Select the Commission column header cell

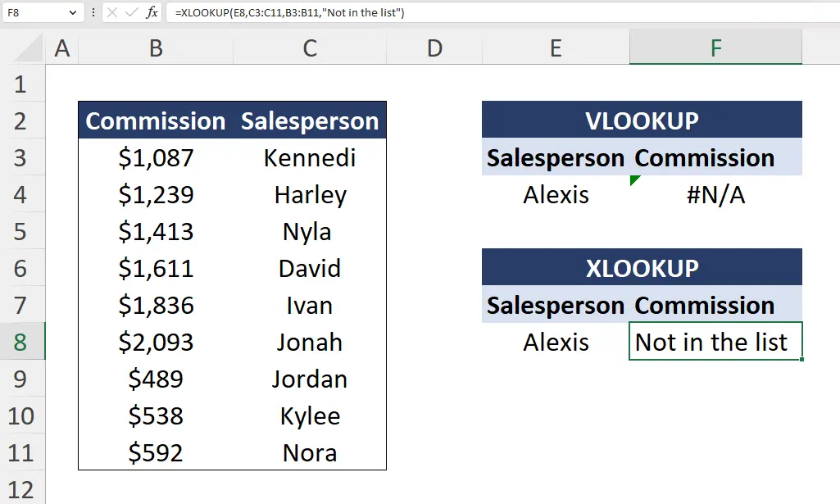[155, 120]
